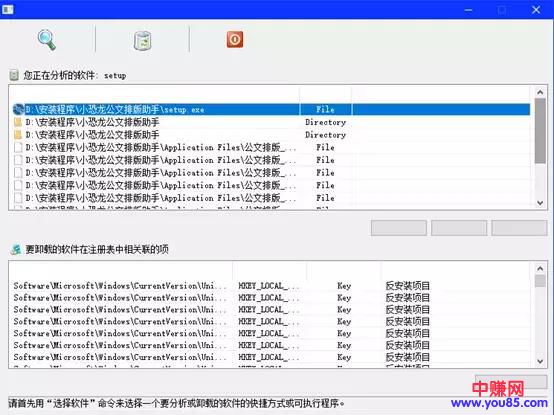The width and height of the screenshot is (554, 415).
Task: Click the 您正在分析的软件: setup label
Action: point(75,75)
